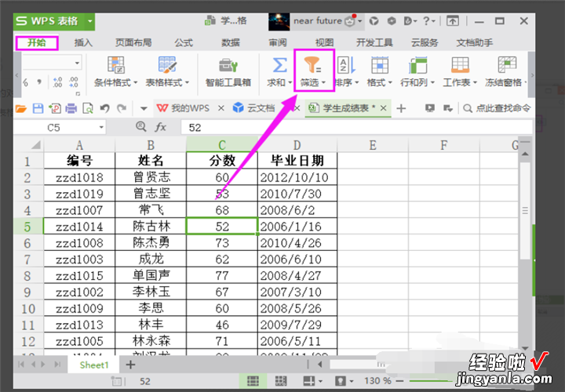Add a new document tab with plus
This screenshot has width=565, height=392.
[401, 108]
